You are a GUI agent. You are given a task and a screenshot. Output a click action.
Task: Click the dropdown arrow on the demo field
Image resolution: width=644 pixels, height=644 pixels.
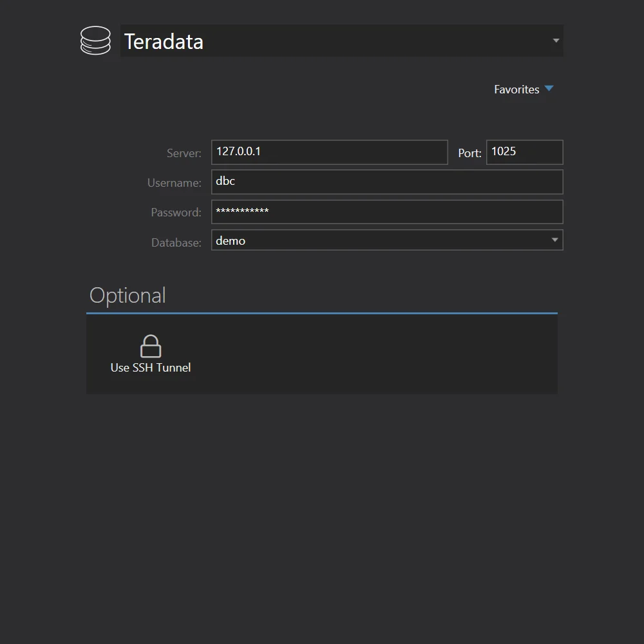(554, 240)
